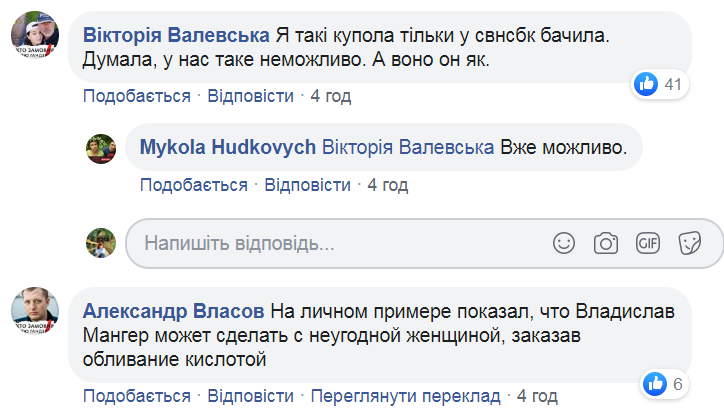Screen dimensions: 724x420
Task: Click Переглянути переклад to translate comment
Action: (x=404, y=395)
